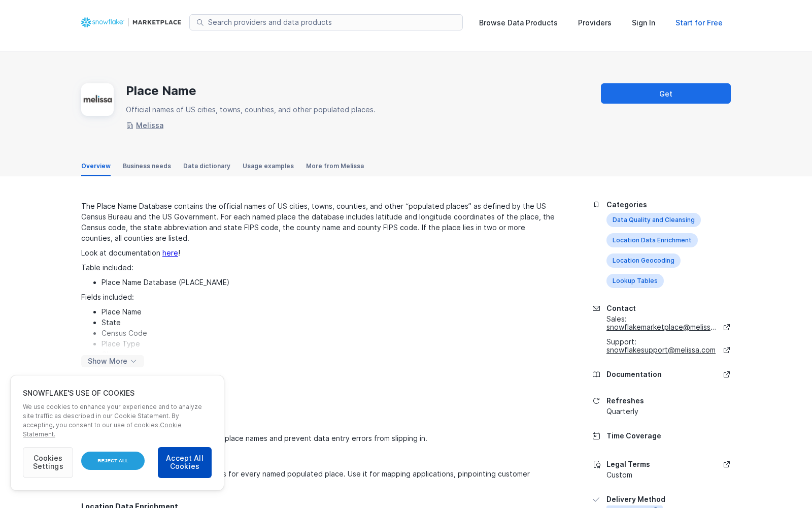The image size is (812, 508).
Task: Click the Sign In link
Action: coord(644,23)
